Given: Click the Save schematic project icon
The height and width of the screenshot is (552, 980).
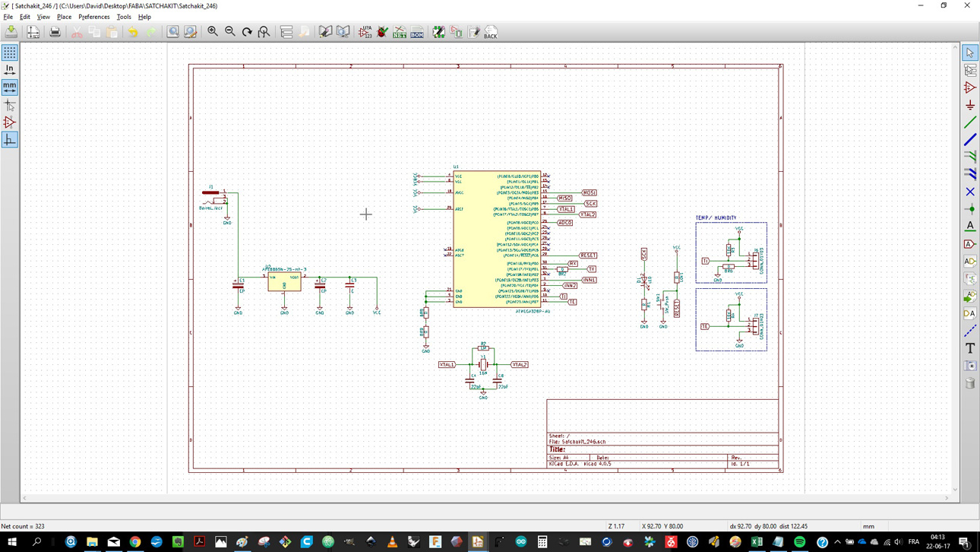Looking at the screenshot, I should pyautogui.click(x=11, y=32).
